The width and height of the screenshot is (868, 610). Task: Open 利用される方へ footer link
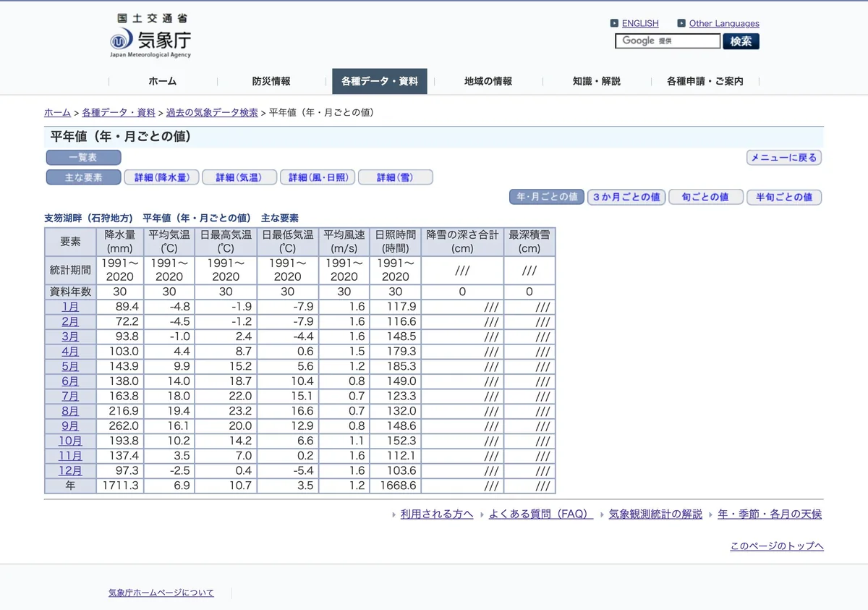(x=437, y=514)
